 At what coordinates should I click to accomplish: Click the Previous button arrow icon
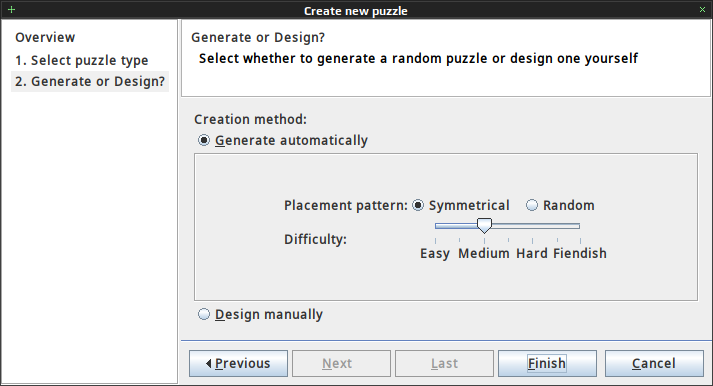point(209,363)
